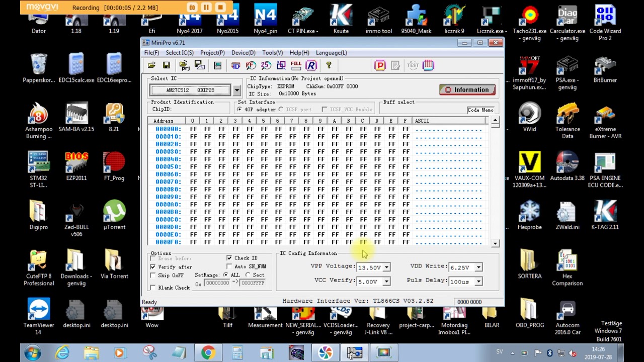Select the Sect range radio button
Screen dimensions: 644x362
pos(248,275)
